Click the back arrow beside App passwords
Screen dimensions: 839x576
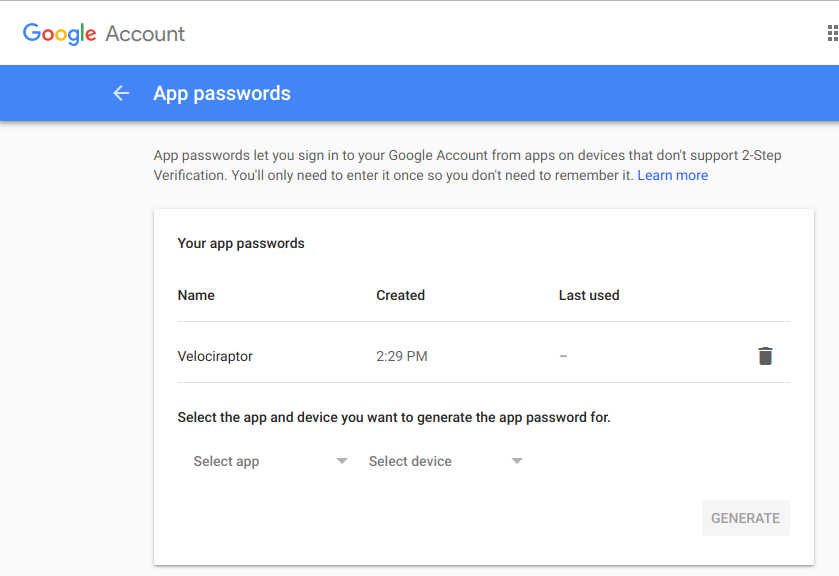pyautogui.click(x=121, y=93)
